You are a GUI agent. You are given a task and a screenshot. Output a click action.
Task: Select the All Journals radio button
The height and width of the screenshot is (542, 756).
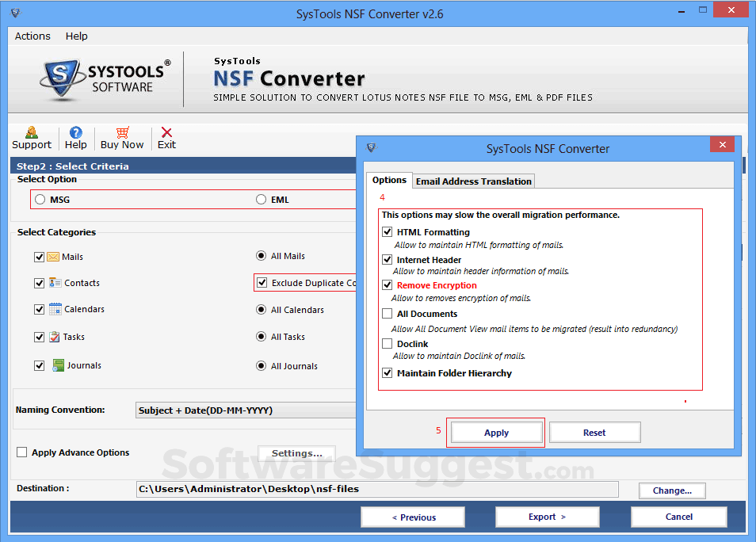point(261,366)
